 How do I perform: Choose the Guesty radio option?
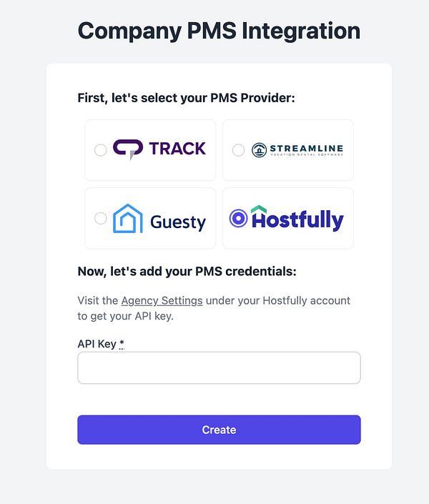101,218
